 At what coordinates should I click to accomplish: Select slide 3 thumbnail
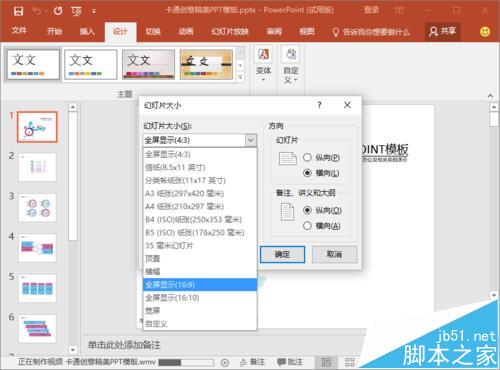click(37, 207)
